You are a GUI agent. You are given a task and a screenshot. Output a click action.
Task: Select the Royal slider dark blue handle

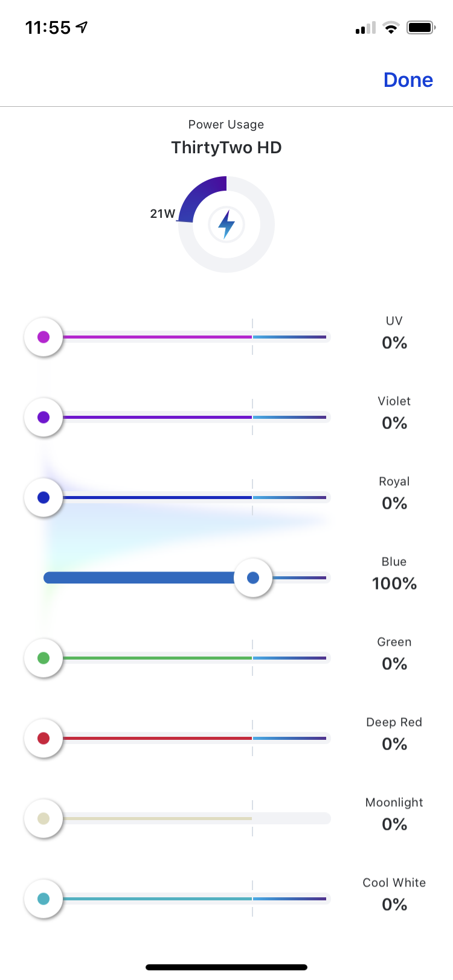(x=43, y=497)
